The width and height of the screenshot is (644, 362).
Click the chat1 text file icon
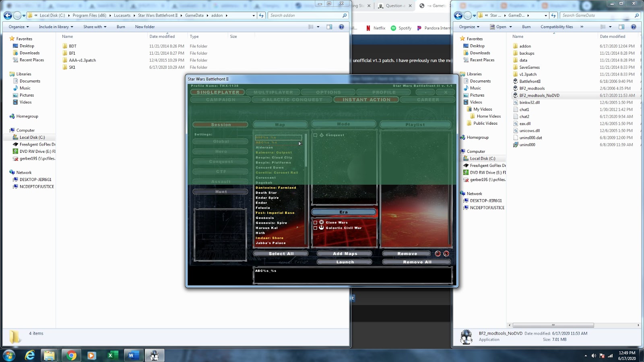(515, 109)
